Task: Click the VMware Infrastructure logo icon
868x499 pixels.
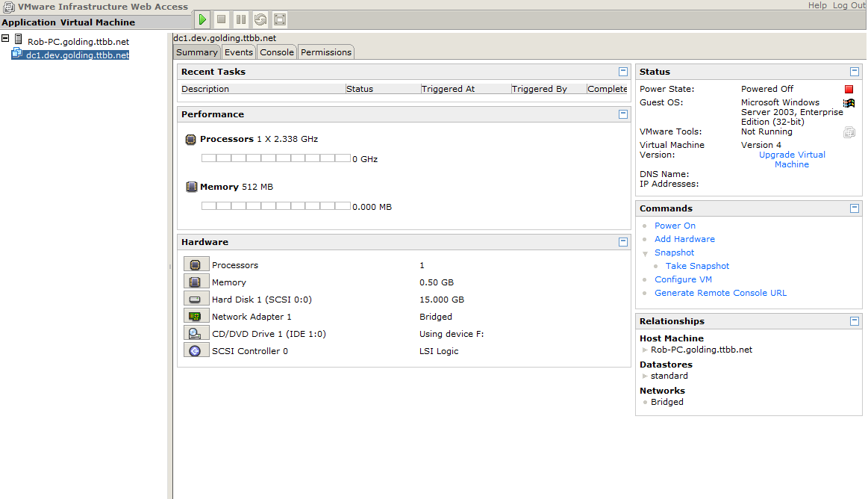Action: click(x=9, y=7)
